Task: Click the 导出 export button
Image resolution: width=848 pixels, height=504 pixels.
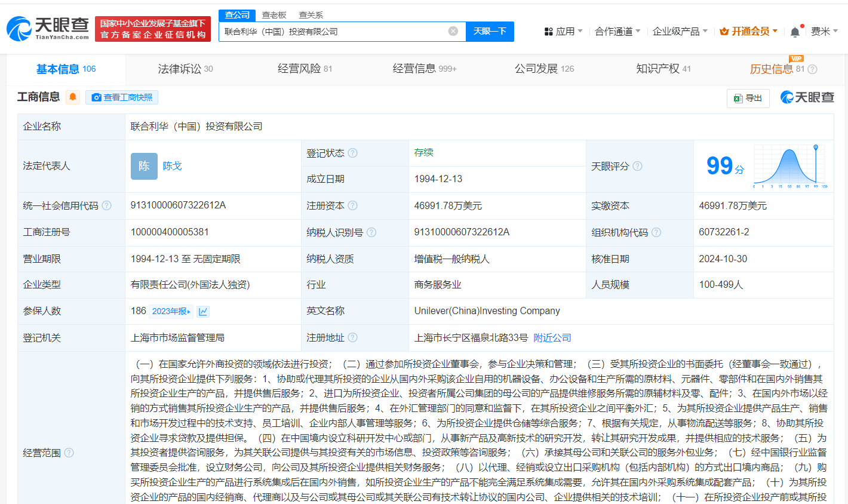Action: click(x=748, y=98)
